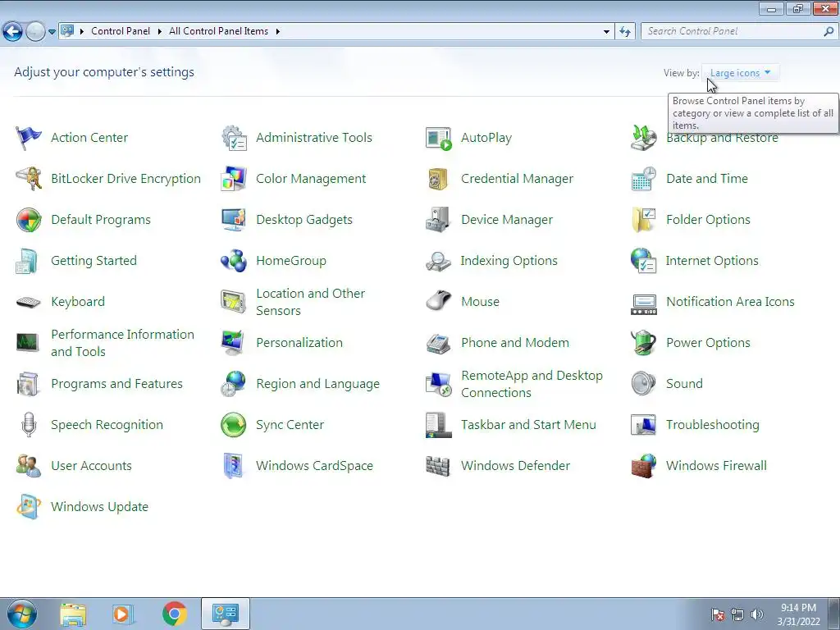Click the Back navigation button
This screenshot has width=840, height=630.
13,32
